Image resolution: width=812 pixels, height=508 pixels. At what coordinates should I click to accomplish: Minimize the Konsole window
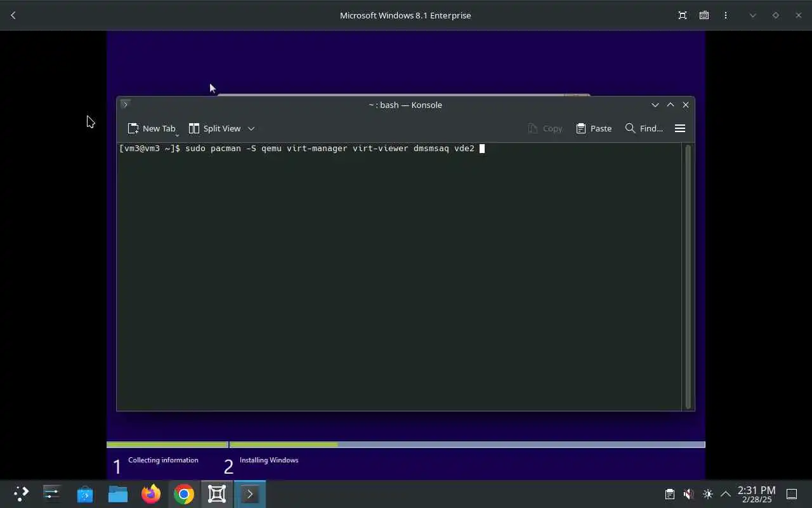(655, 105)
